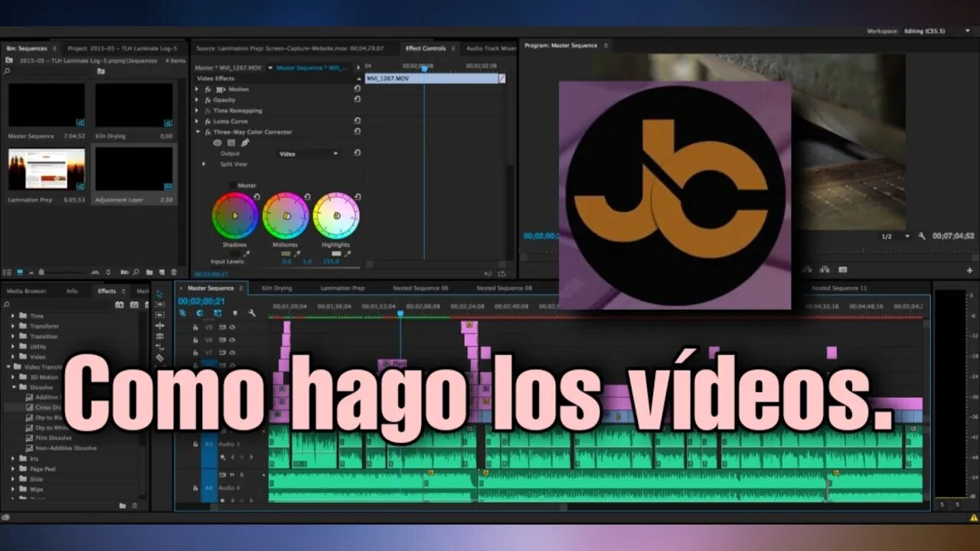Toggle V8 track eye visibility
Viewport: 980px width, 551px height.
232,340
